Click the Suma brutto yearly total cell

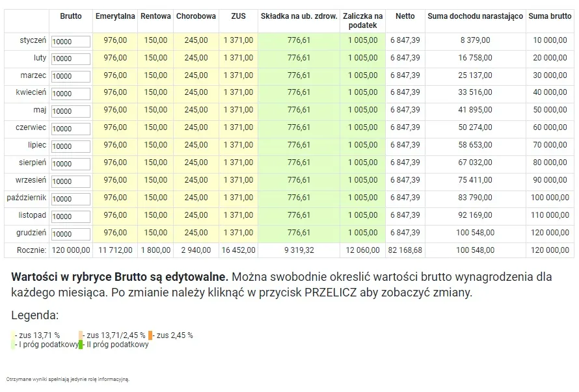tap(550, 250)
